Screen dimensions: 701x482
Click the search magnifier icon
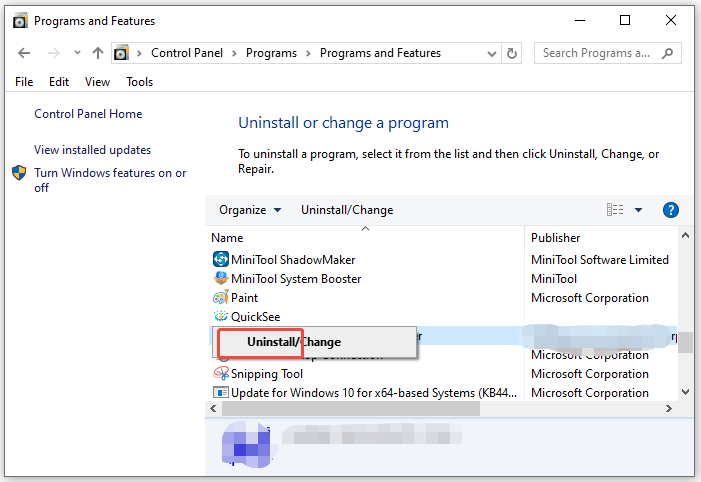(x=667, y=53)
